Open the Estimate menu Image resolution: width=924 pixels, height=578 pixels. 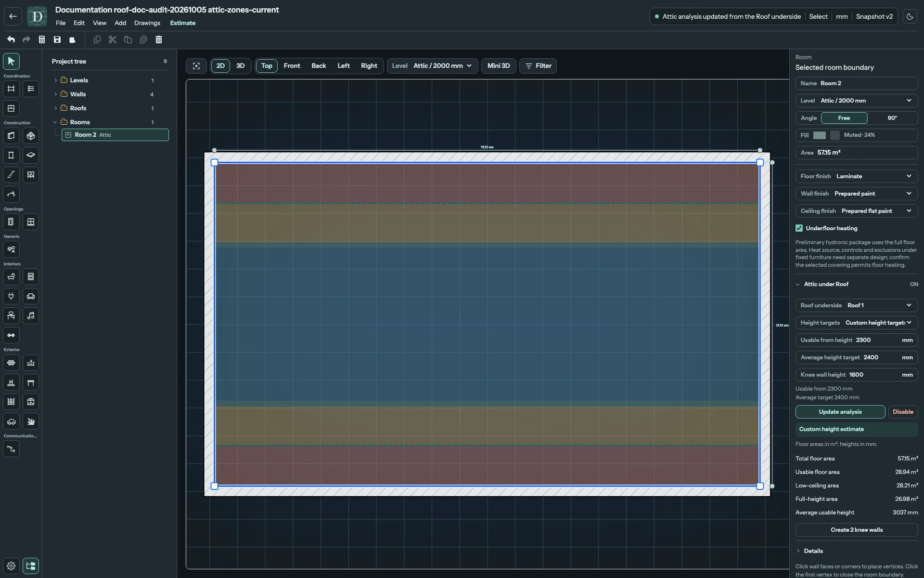coord(183,23)
